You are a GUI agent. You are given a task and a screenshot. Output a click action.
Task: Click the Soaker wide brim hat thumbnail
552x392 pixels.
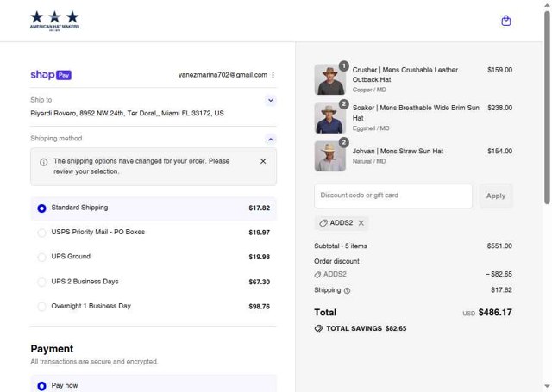coord(329,118)
